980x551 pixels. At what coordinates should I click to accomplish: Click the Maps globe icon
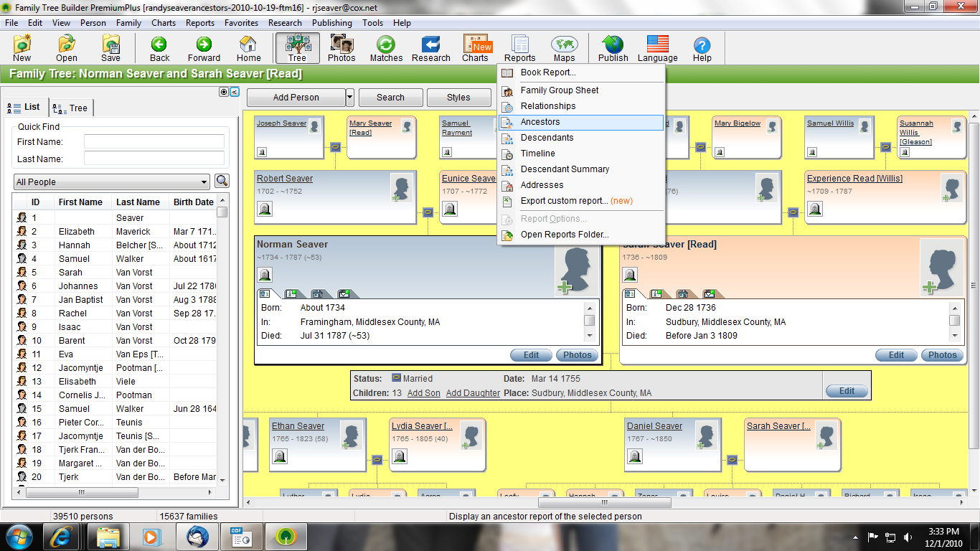coord(564,48)
